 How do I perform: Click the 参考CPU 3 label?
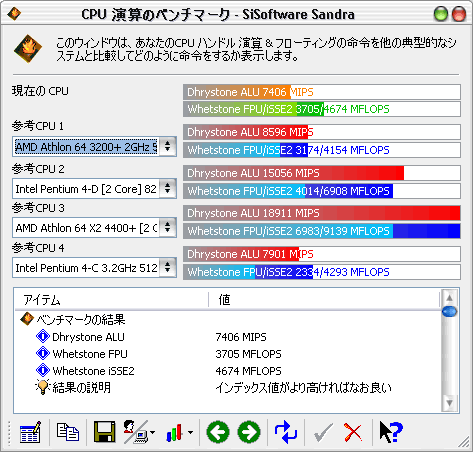pyautogui.click(x=38, y=208)
